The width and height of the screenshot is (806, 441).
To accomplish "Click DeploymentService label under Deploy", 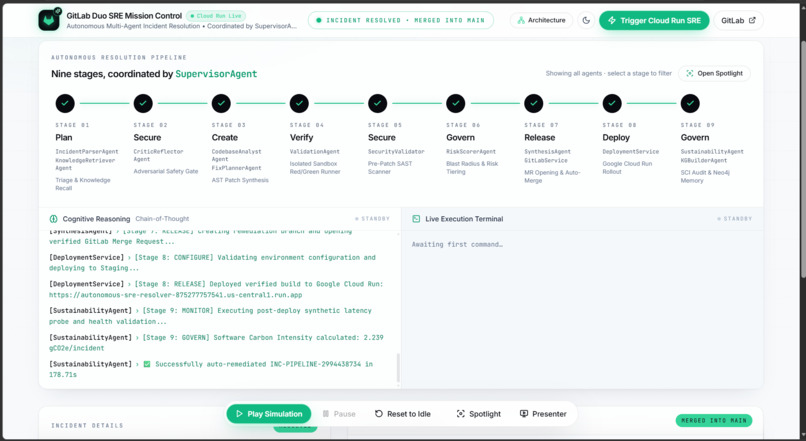I will [630, 152].
